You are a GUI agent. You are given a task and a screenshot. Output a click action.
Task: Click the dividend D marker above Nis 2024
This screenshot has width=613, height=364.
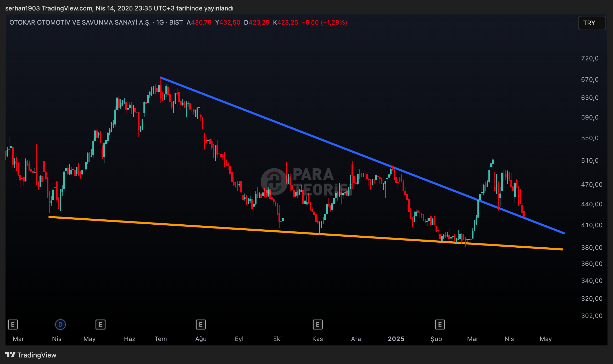(60, 325)
